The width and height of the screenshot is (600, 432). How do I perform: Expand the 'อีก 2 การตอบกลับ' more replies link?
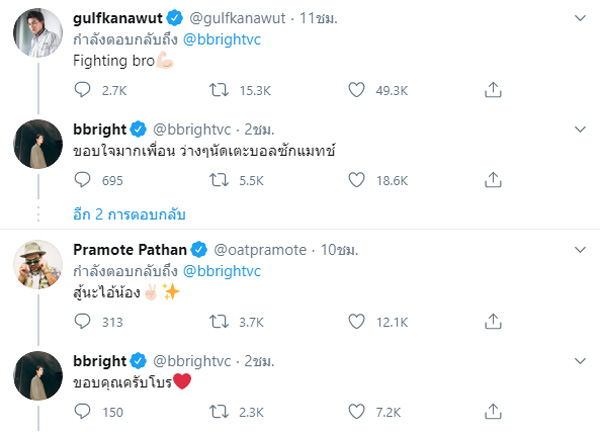130,214
